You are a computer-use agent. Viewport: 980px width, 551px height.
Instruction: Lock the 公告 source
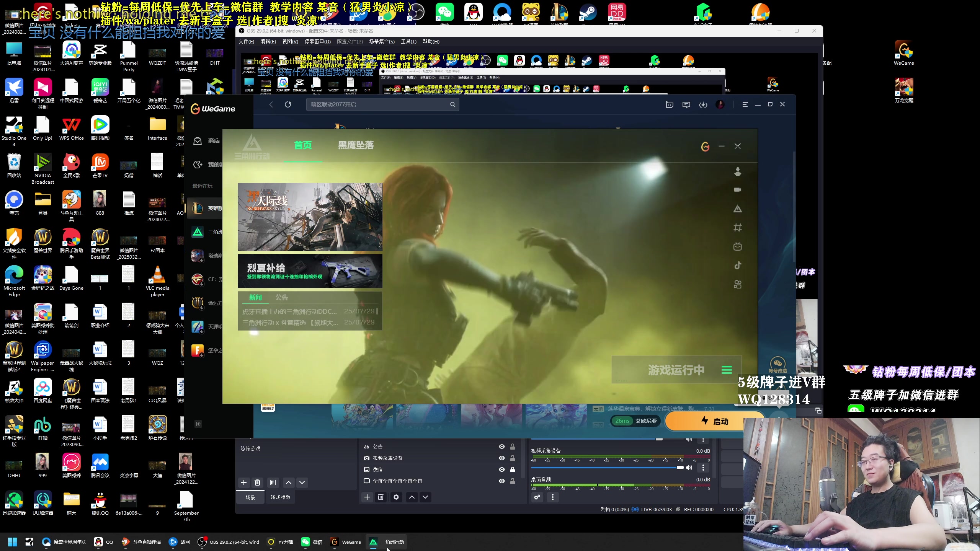tap(513, 447)
